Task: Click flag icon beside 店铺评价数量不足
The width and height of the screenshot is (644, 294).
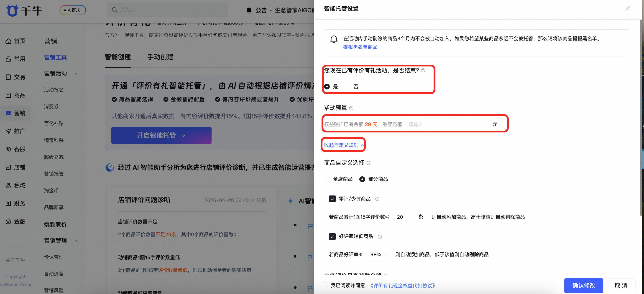Action: click(x=310, y=226)
